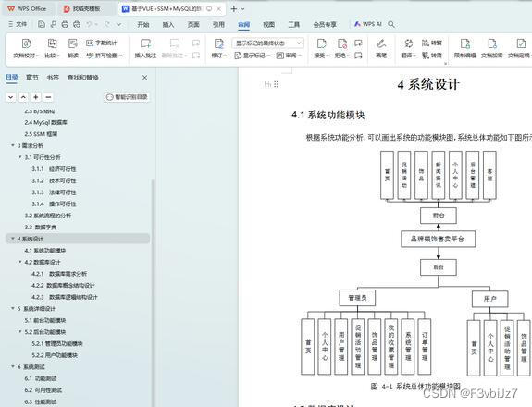Switch to the 插入 insert ribbon tab
The height and width of the screenshot is (407, 532).
click(x=168, y=24)
